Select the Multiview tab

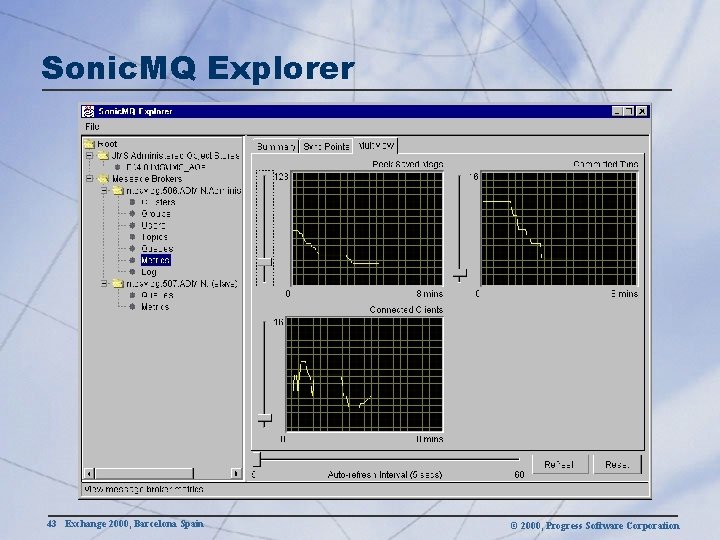[376, 146]
